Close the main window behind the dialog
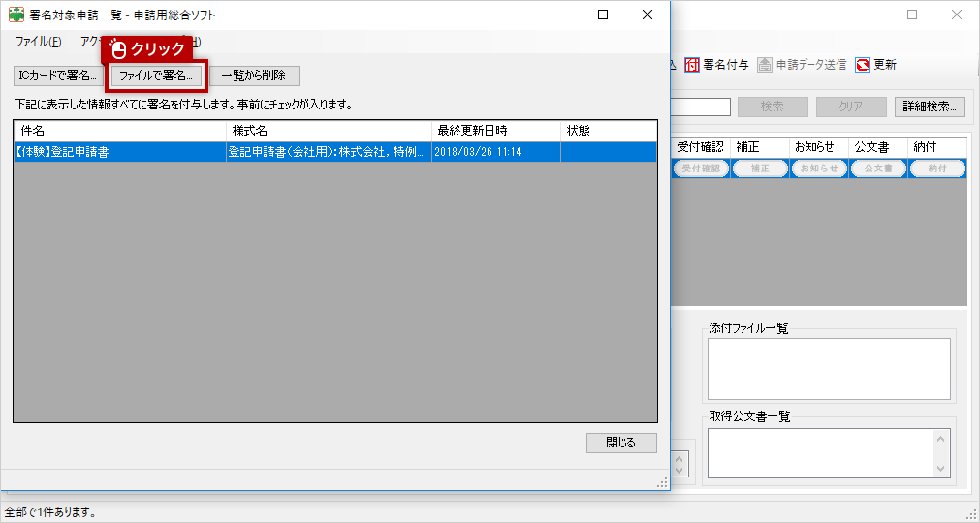This screenshot has width=980, height=523. tap(957, 15)
